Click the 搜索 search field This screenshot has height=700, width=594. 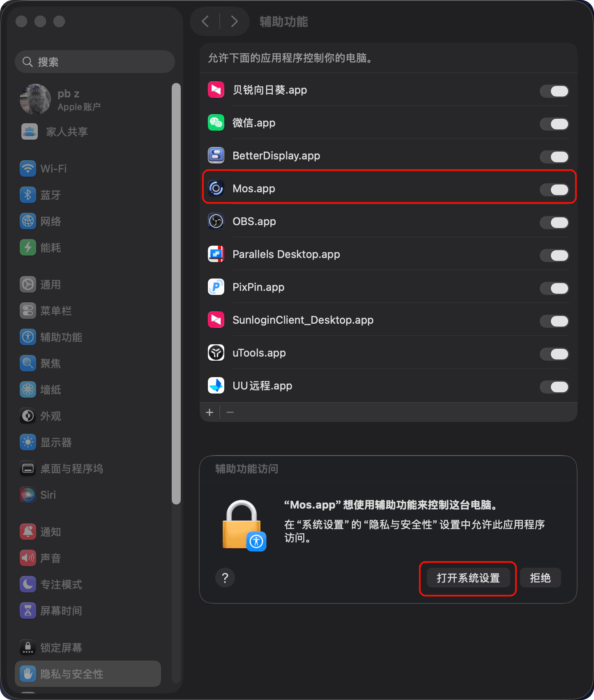coord(95,62)
